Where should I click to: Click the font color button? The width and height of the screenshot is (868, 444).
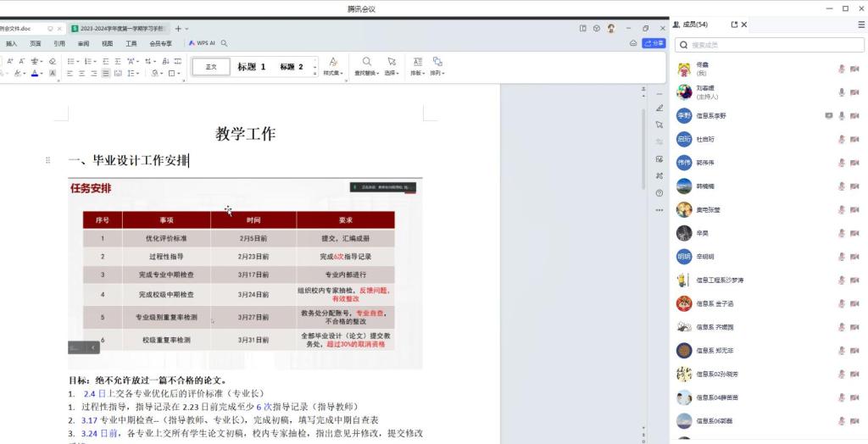pyautogui.click(x=36, y=74)
